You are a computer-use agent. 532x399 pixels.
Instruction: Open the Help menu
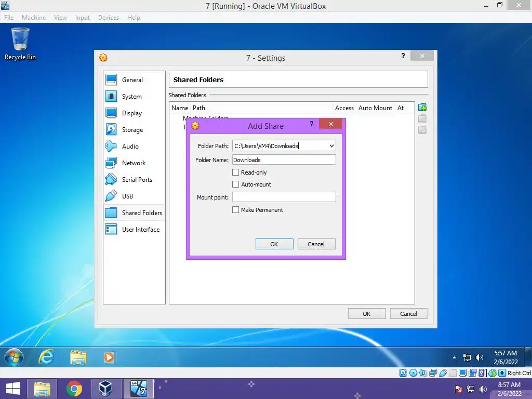click(134, 17)
